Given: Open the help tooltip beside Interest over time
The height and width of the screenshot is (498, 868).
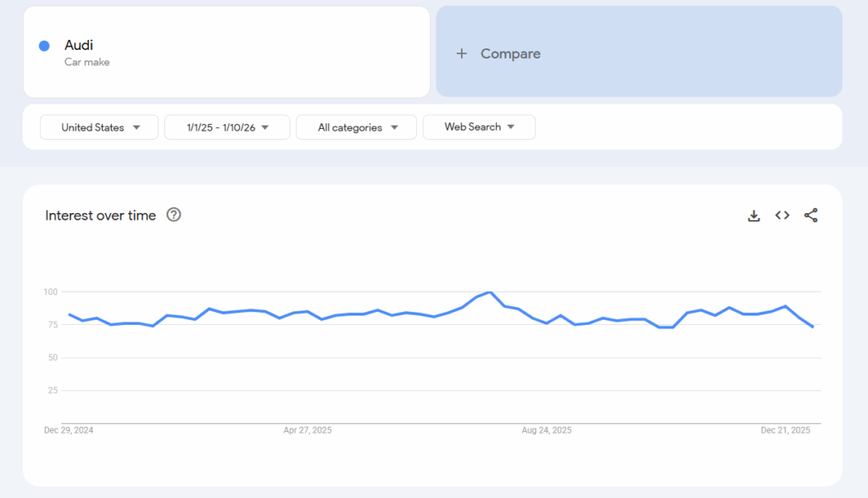Looking at the screenshot, I should pos(174,215).
